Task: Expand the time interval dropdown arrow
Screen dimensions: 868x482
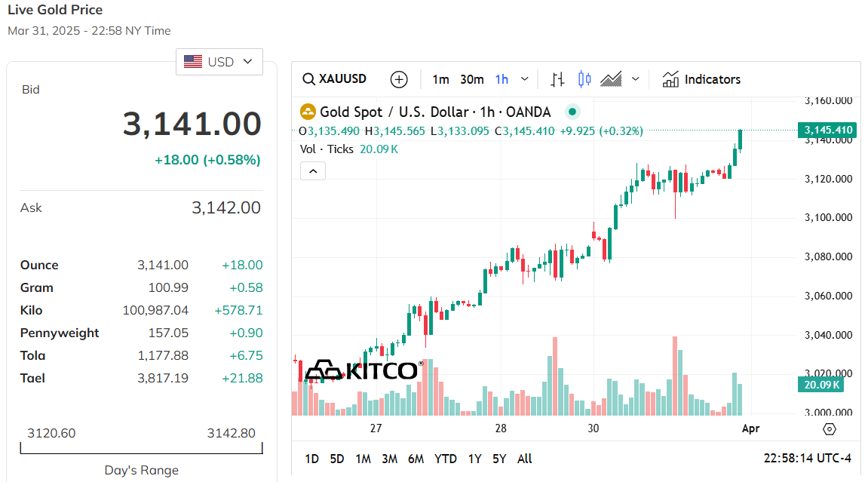Action: click(x=525, y=79)
